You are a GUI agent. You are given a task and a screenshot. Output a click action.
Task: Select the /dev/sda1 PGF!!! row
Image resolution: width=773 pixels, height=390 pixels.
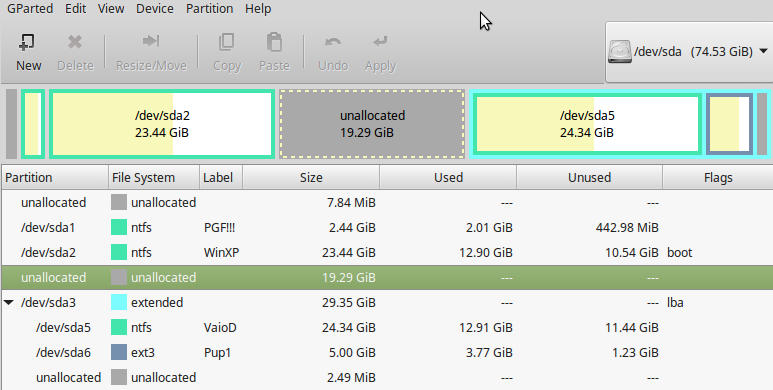386,228
